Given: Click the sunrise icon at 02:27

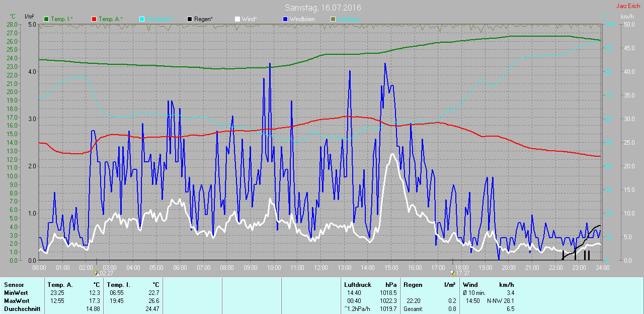Looking at the screenshot, I should pos(97,273).
